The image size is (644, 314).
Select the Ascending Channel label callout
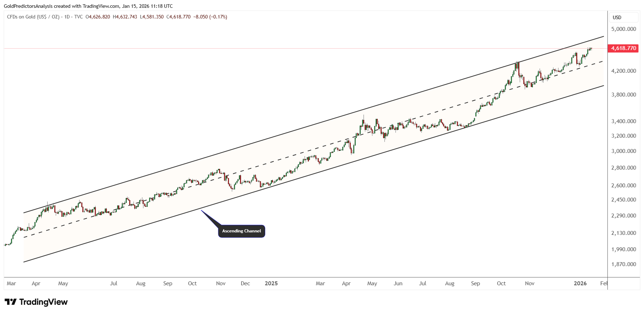241,231
